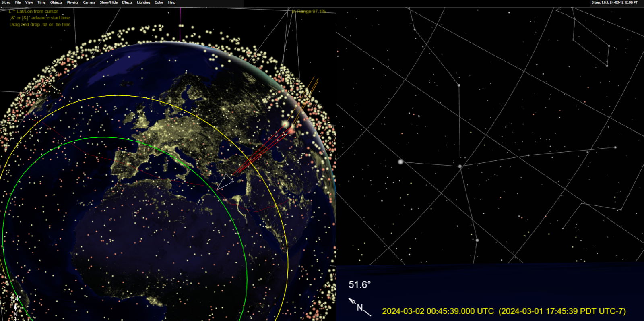Open the Help menu
Screen dimensions: 644x321
(x=172, y=2)
